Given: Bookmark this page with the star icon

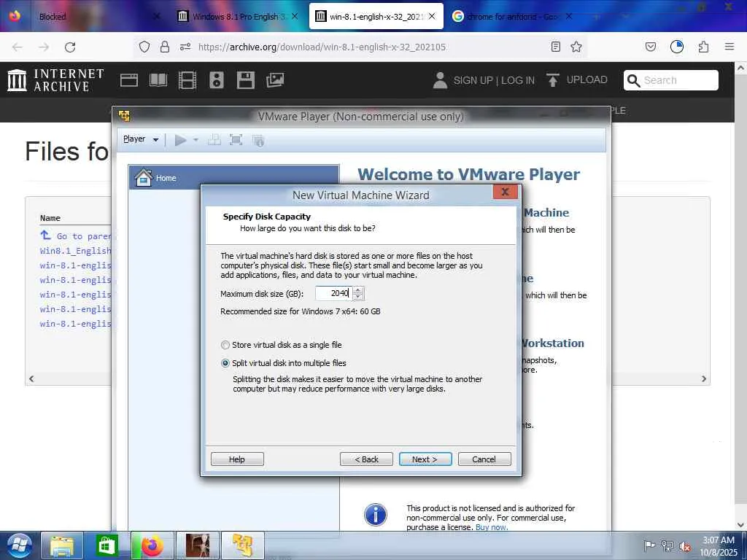Looking at the screenshot, I should (576, 47).
